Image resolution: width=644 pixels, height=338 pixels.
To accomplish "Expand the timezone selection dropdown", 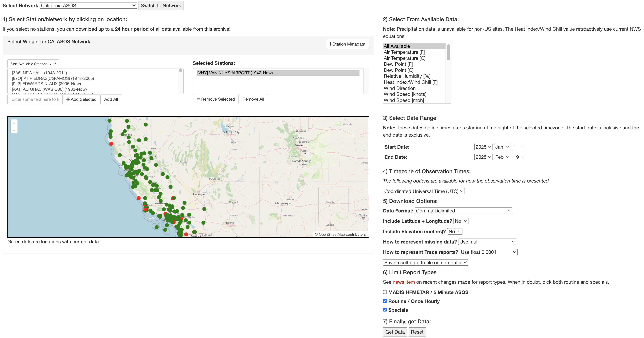I will tap(423, 191).
